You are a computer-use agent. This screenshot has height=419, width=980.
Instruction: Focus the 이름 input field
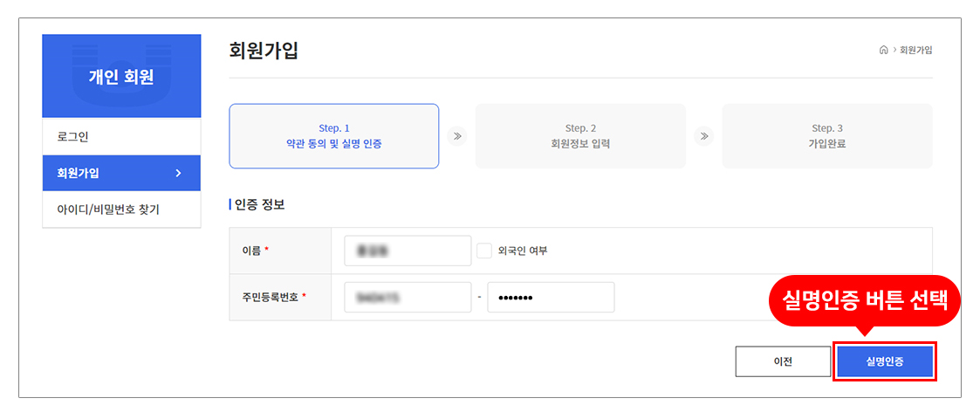[x=408, y=251]
